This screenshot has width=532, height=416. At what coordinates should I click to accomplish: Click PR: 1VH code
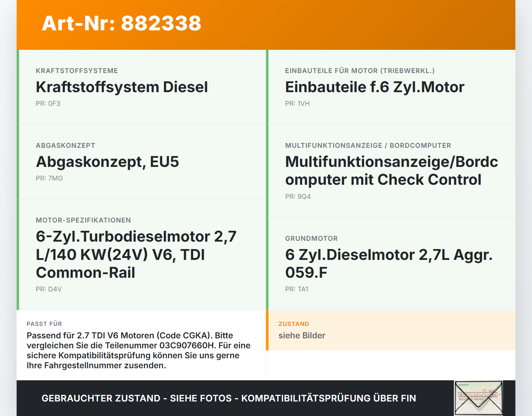click(x=297, y=103)
